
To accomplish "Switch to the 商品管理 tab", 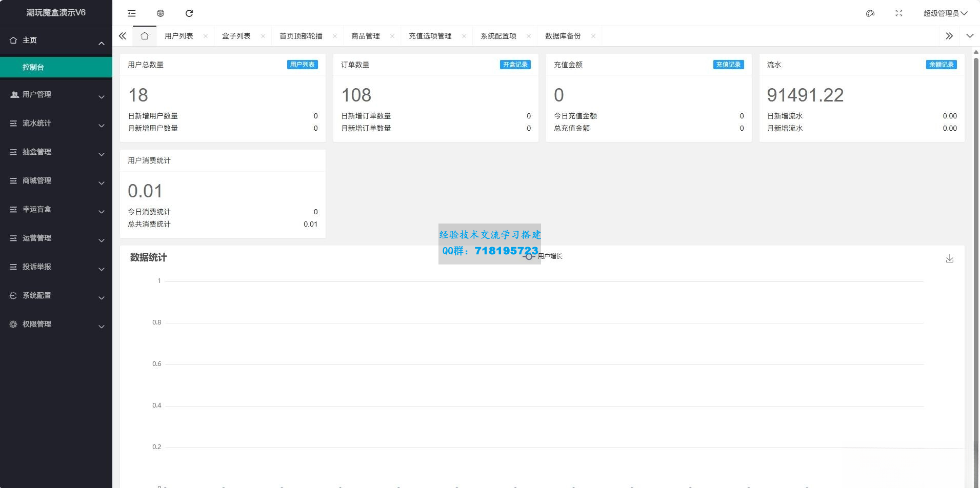I will tap(366, 36).
